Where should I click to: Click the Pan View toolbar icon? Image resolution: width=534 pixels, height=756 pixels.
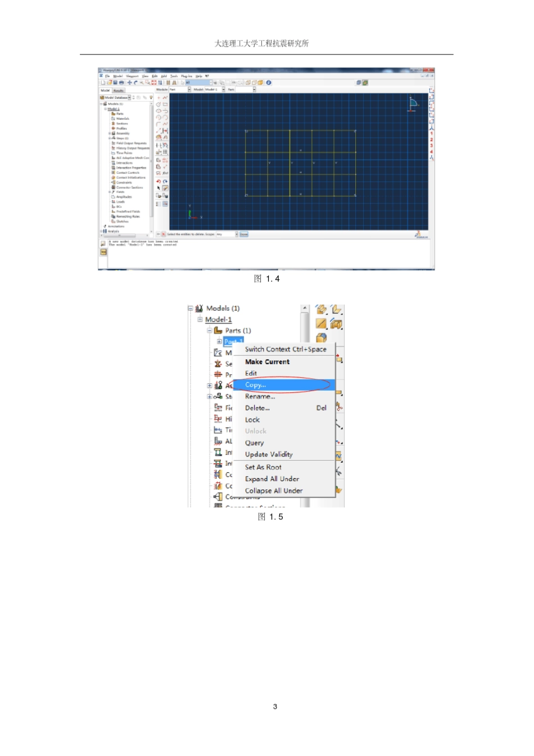[x=129, y=83]
